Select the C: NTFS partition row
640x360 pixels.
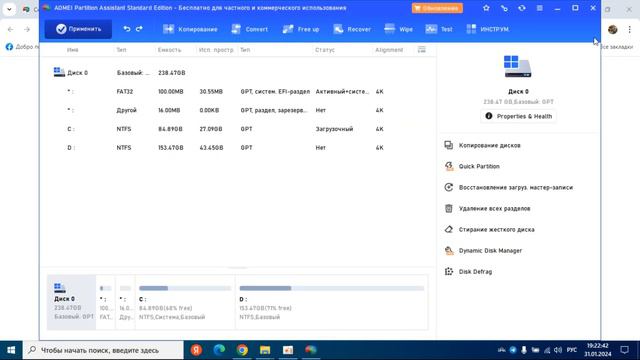click(239, 129)
